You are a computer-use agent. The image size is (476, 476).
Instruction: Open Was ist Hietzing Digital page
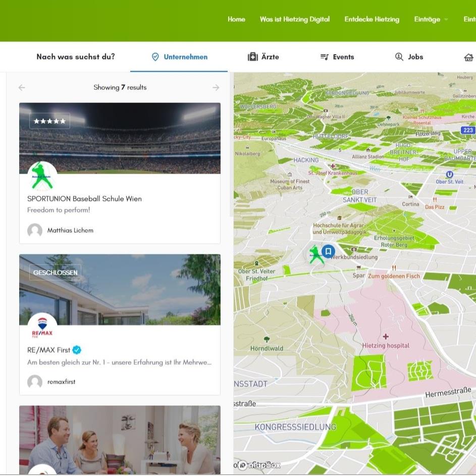click(x=294, y=19)
